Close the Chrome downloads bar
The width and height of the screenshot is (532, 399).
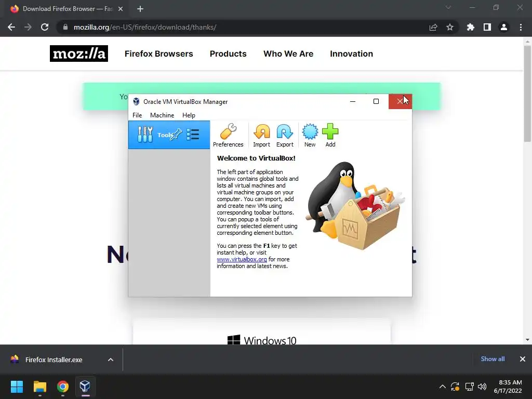[x=523, y=359]
